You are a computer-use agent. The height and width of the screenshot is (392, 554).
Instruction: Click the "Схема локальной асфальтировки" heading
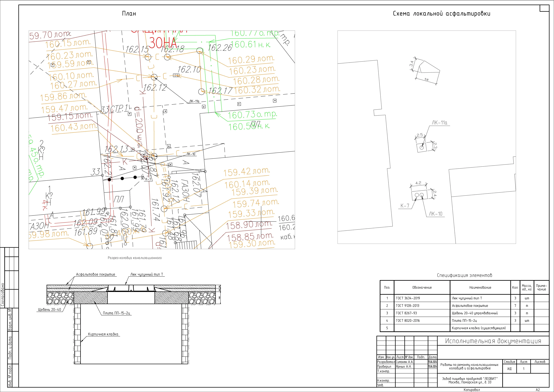pos(442,14)
